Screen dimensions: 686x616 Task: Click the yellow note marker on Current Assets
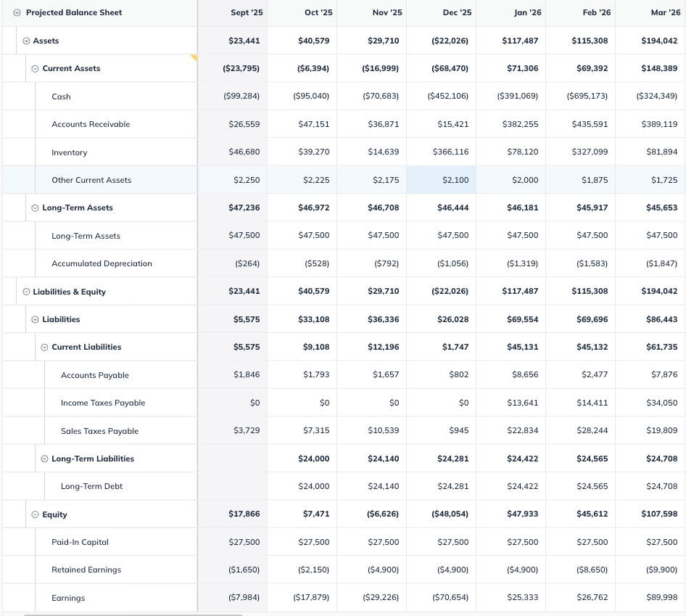pos(194,57)
